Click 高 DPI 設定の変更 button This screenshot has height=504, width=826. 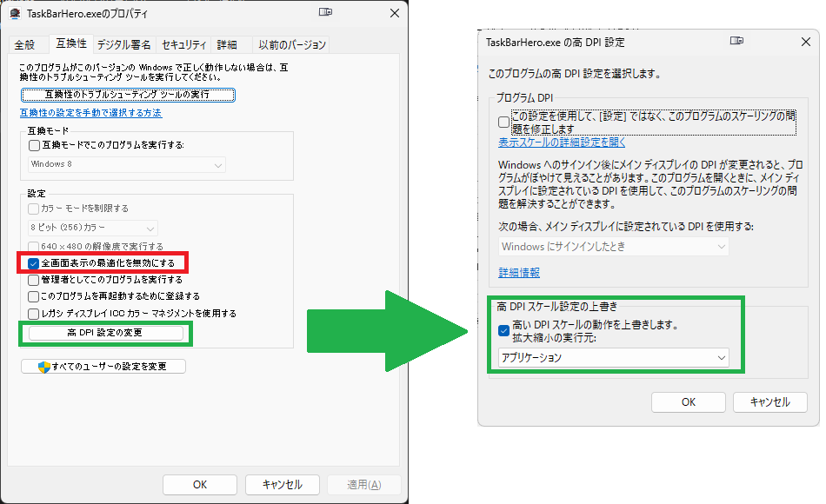pyautogui.click(x=106, y=333)
